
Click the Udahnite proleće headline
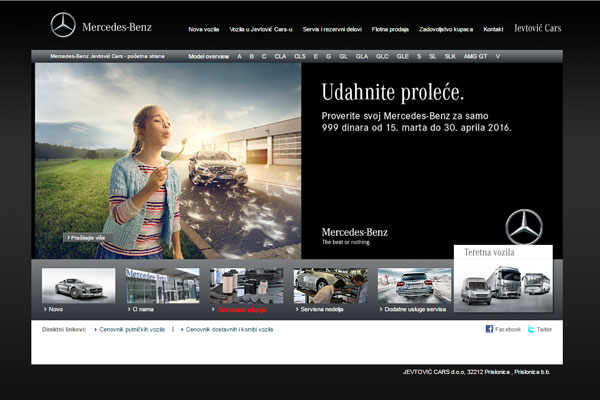pos(393,93)
